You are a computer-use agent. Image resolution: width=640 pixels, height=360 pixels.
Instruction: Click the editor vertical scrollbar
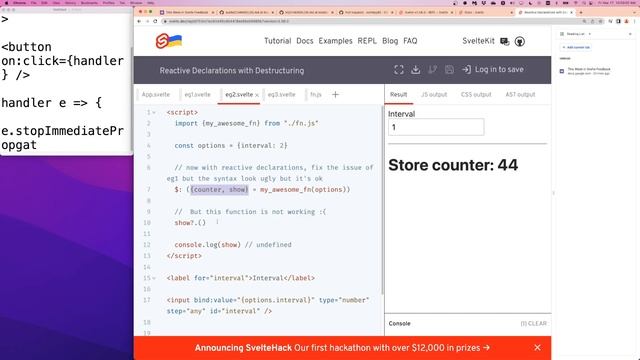[x=382, y=200]
